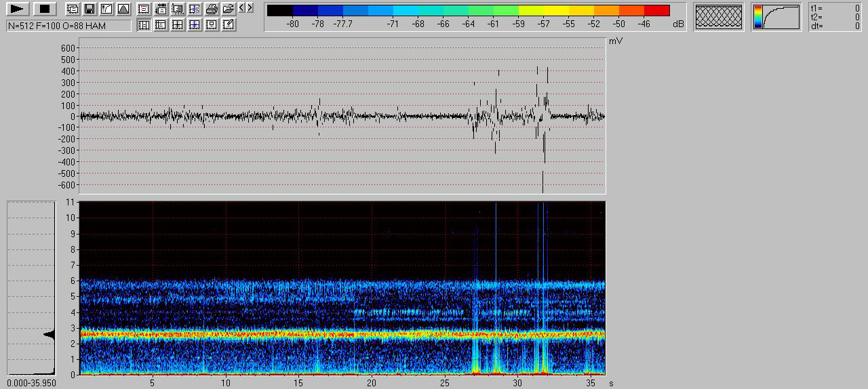Click the dB color scale bar
The image size is (868, 389).
468,11
